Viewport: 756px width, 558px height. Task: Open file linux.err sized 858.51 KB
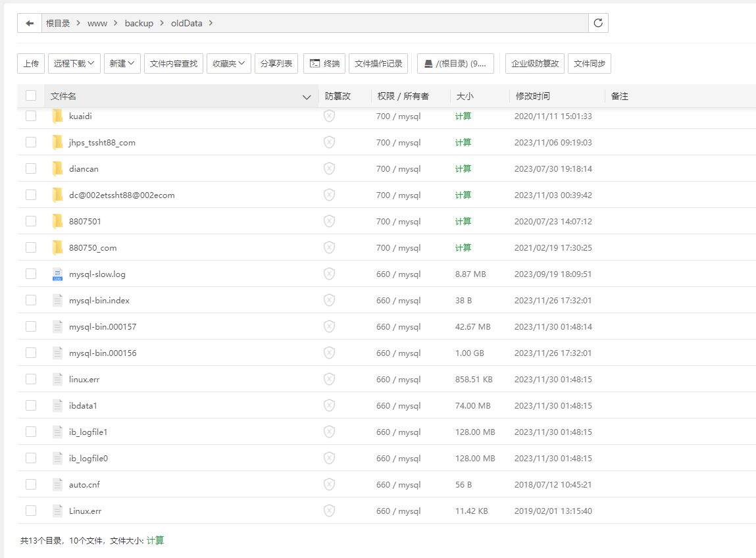(84, 380)
